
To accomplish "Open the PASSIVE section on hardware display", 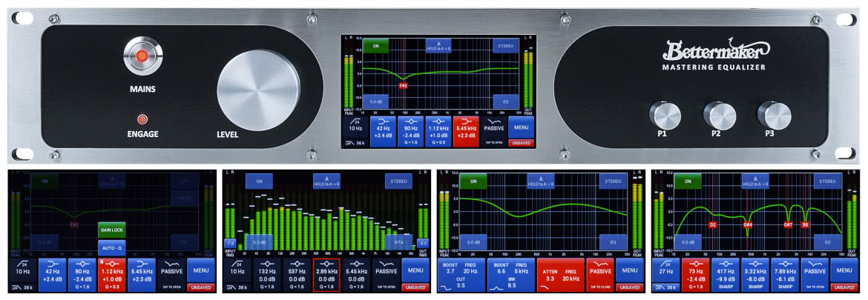I will (493, 131).
